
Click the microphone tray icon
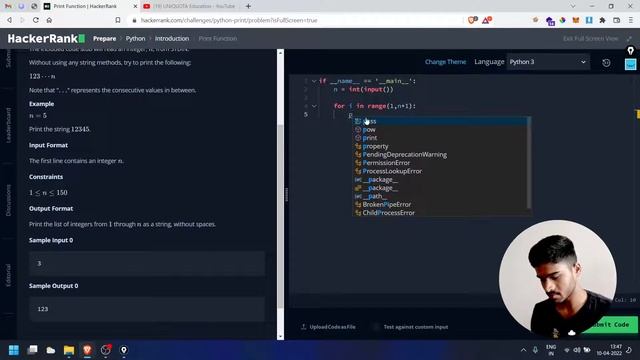(x=535, y=350)
